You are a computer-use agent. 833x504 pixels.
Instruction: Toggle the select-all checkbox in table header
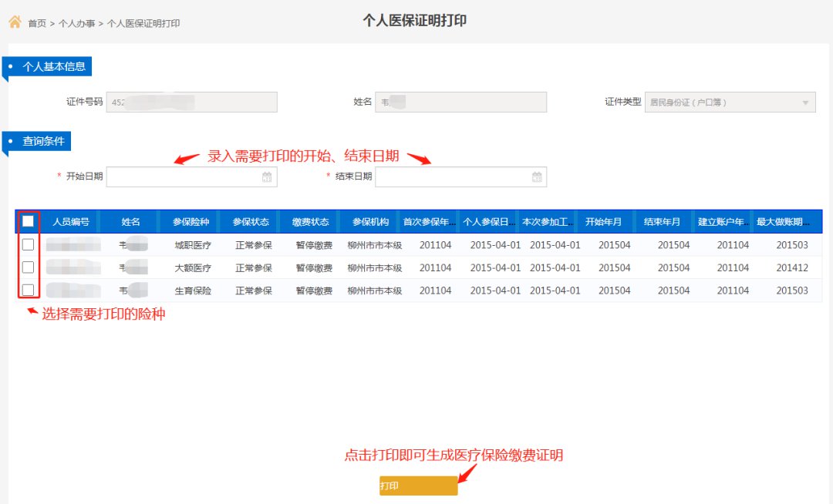(x=29, y=222)
